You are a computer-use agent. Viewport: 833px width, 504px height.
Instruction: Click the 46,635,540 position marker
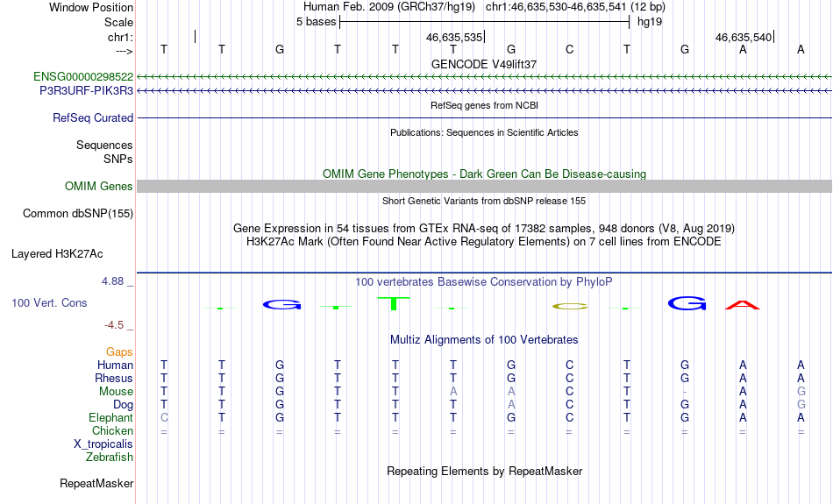744,38
